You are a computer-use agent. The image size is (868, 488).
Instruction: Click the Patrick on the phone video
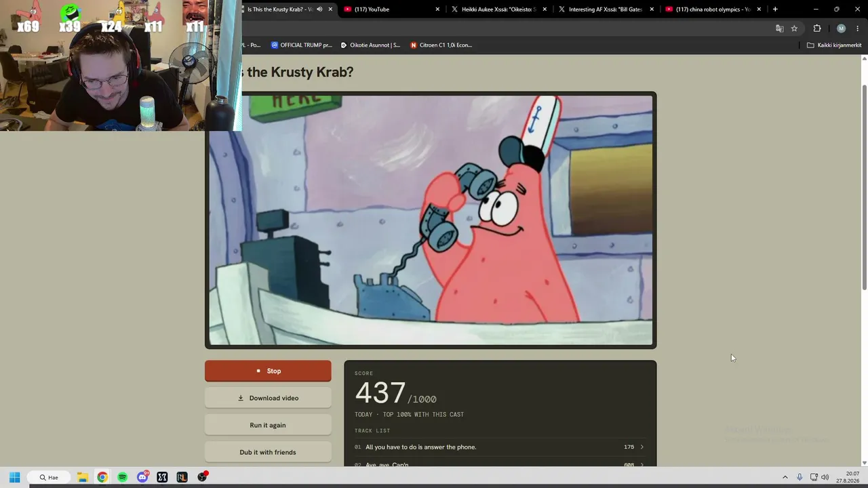pos(431,220)
